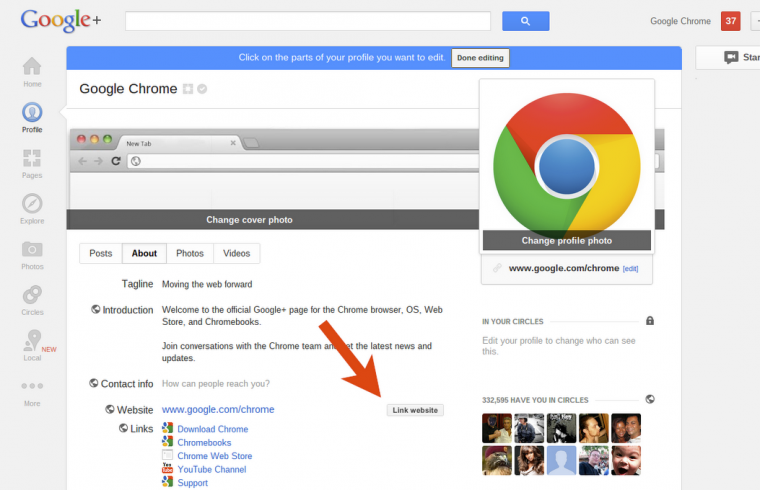The width and height of the screenshot is (760, 490).
Task: Click Change cover photo
Action: click(249, 220)
